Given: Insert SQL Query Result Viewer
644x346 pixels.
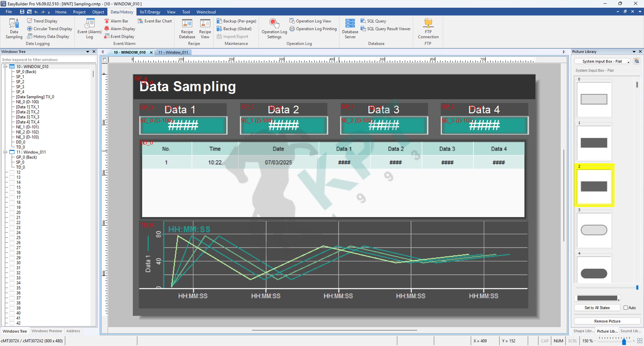Looking at the screenshot, I should pyautogui.click(x=386, y=29).
